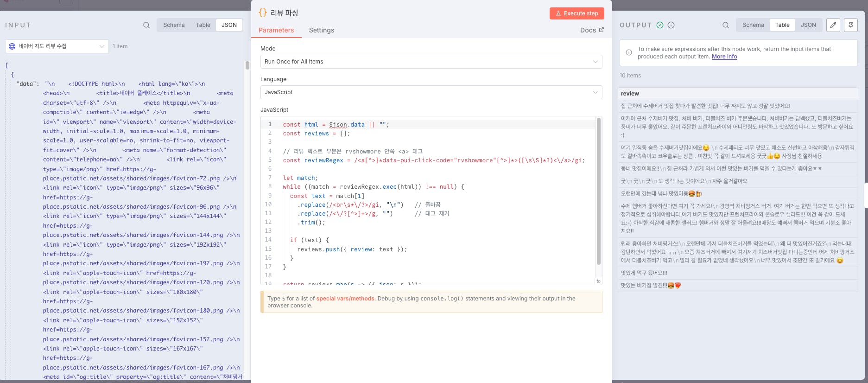The height and width of the screenshot is (383, 868).
Task: Click the reviews.push code line
Action: [352, 249]
